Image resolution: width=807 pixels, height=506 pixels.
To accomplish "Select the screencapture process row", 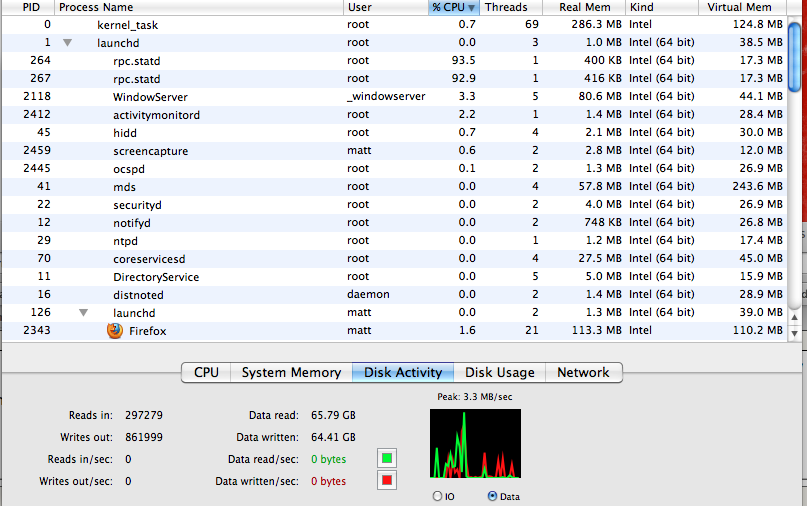I will click(394, 151).
